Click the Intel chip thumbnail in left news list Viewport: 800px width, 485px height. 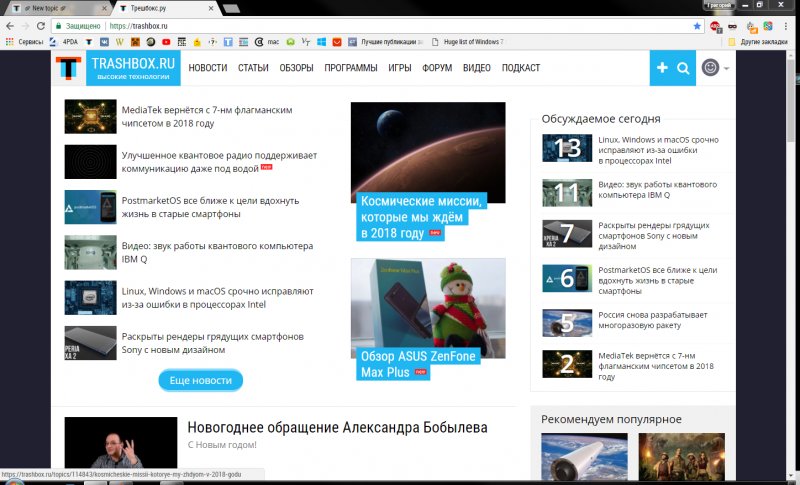[x=90, y=298]
